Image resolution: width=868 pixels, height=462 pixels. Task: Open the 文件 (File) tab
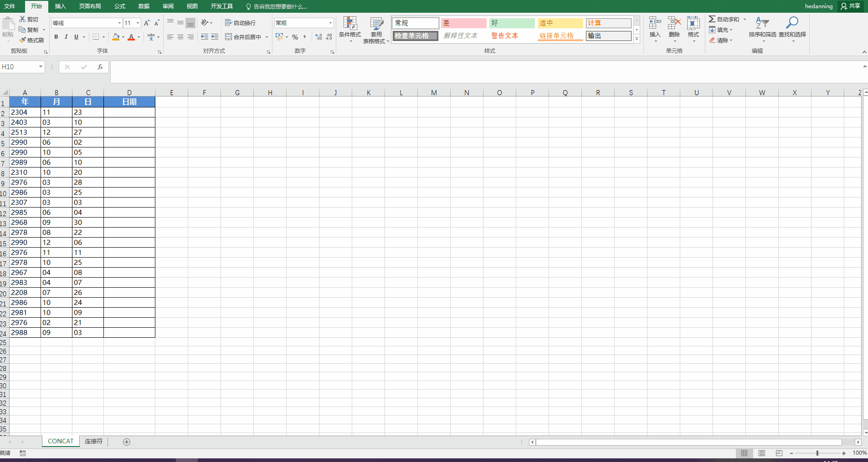[10, 6]
